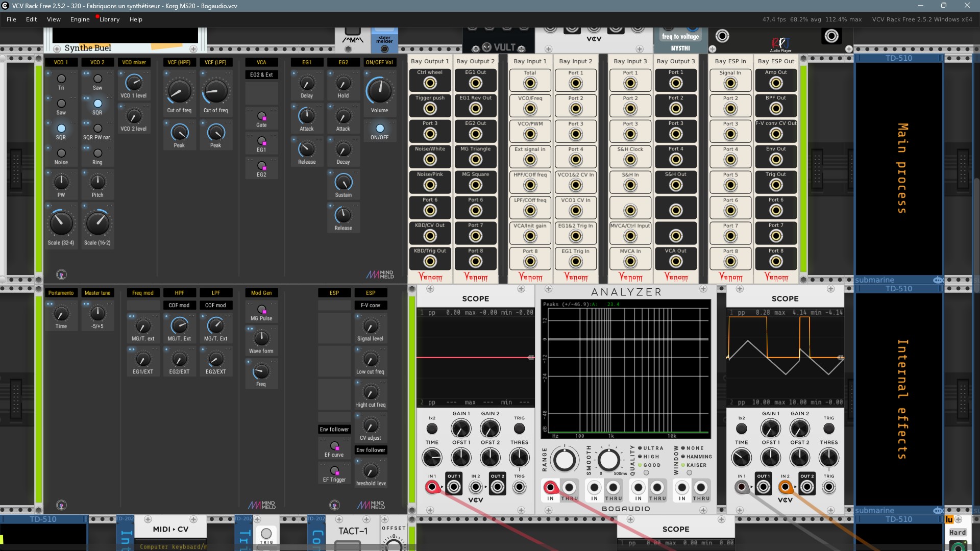Click the S&H Clock jack in Bay Input 3
Image resolution: width=980 pixels, height=551 pixels.
pyautogui.click(x=630, y=160)
